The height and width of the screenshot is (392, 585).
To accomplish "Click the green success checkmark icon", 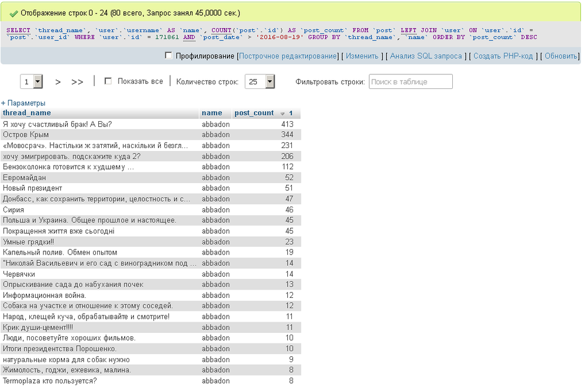I will [x=13, y=13].
